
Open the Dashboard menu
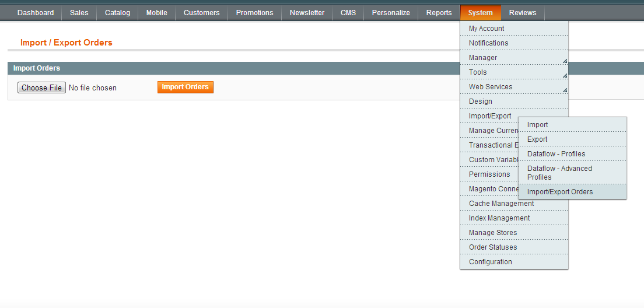click(36, 13)
